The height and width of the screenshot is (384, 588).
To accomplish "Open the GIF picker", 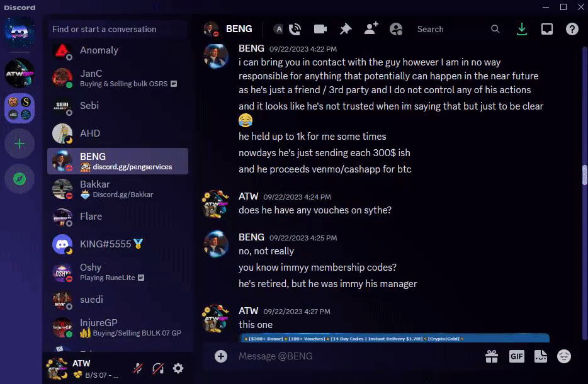I will click(516, 356).
